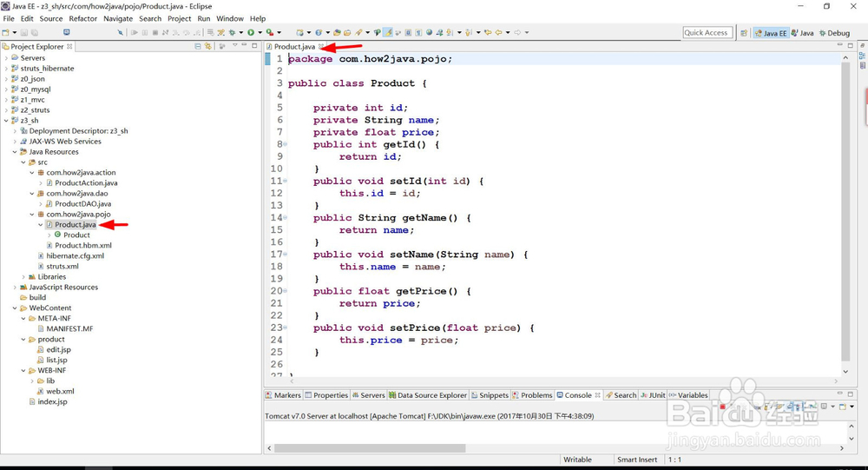Switch to the Java perspective
The image size is (868, 470).
803,33
